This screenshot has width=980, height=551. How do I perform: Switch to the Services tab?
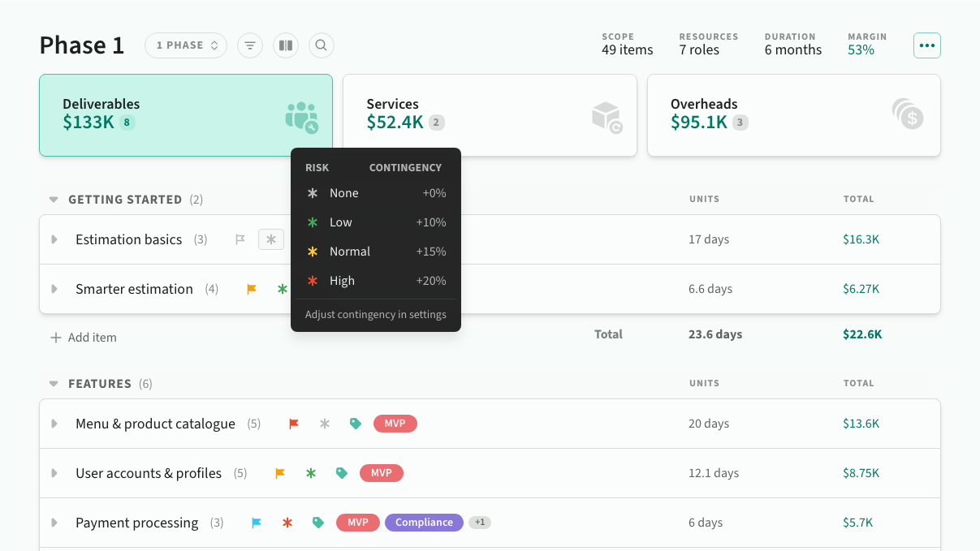tap(489, 115)
